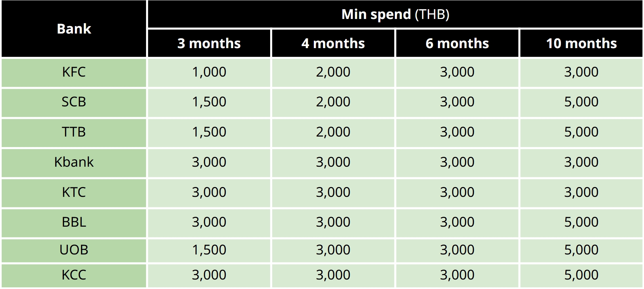
Task: Select the 4 months column header
Action: click(333, 43)
